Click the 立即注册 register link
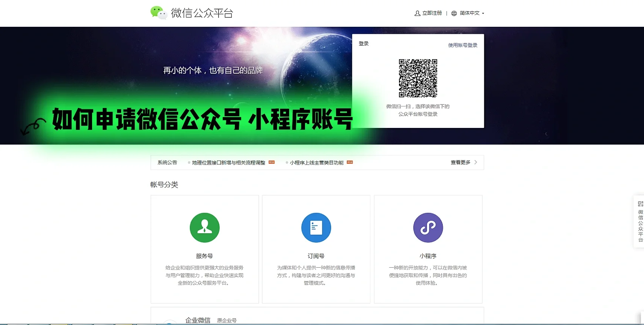The image size is (644, 325). 432,13
